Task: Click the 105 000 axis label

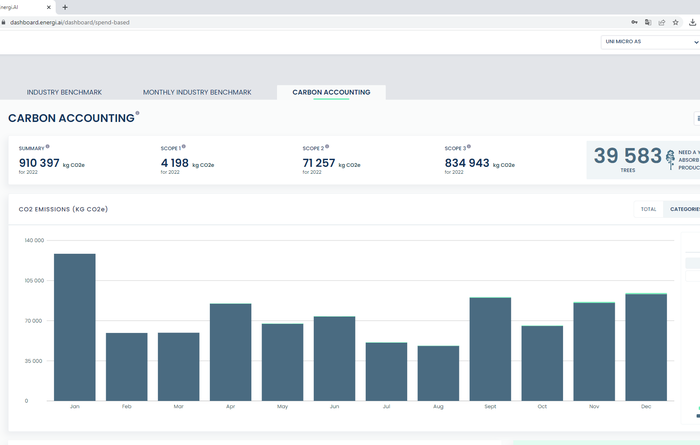Action: point(34,280)
